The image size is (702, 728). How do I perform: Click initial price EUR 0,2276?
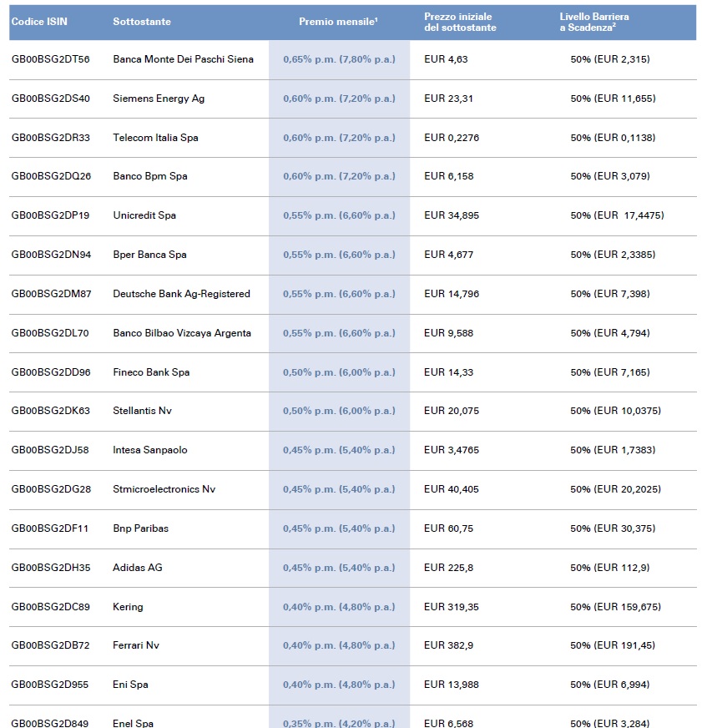[x=452, y=138]
